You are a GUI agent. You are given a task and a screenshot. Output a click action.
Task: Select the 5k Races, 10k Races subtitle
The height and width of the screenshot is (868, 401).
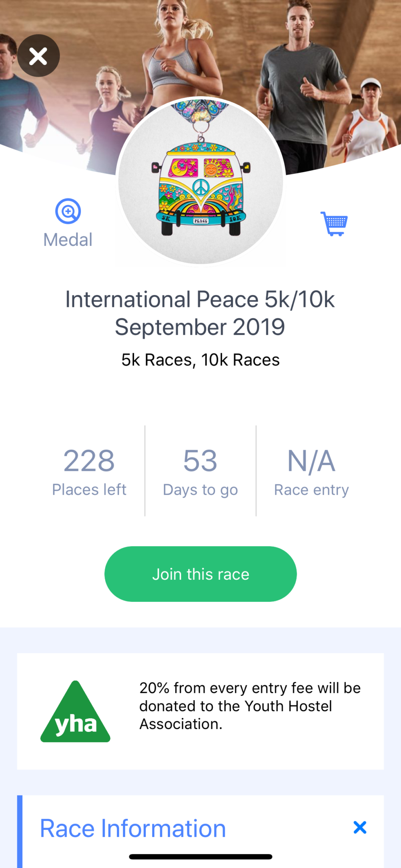(200, 360)
